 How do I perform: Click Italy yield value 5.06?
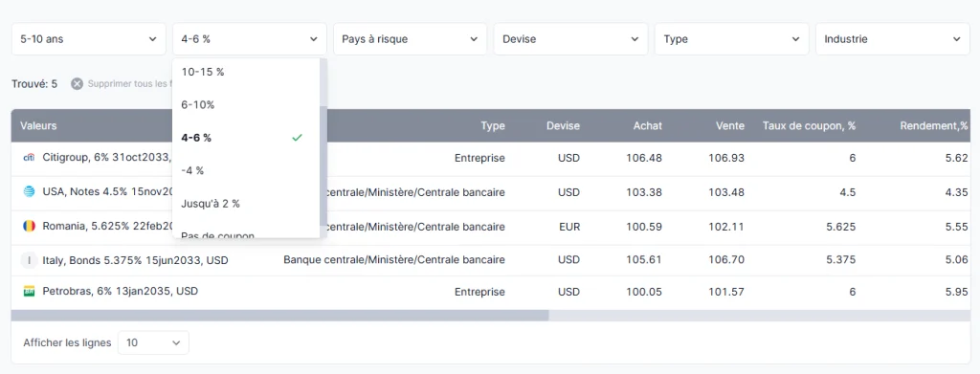click(x=957, y=260)
